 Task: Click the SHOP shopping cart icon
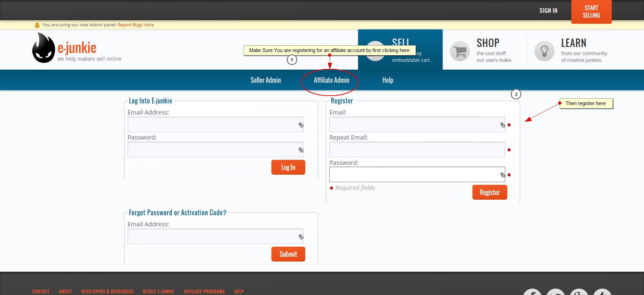tap(460, 51)
